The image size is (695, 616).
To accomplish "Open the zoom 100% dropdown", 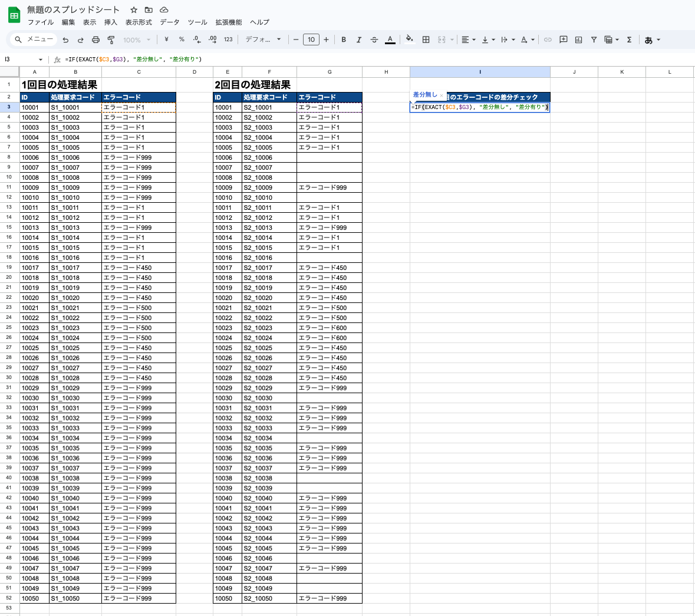I will pyautogui.click(x=137, y=40).
